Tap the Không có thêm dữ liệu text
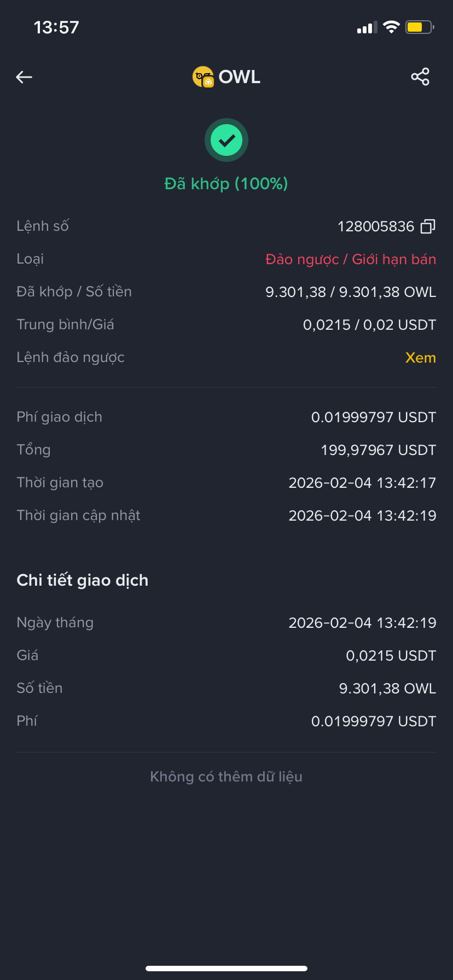 (226, 777)
